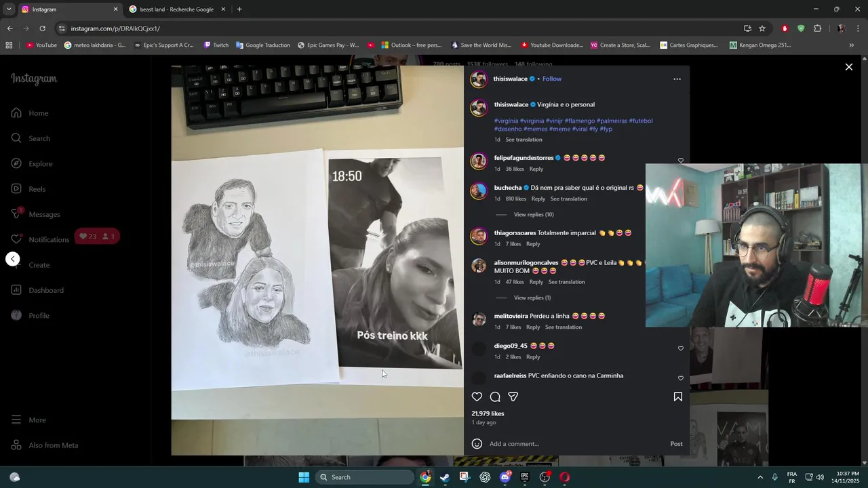
Task: Reply to felipefagundestorres's comment
Action: 536,169
